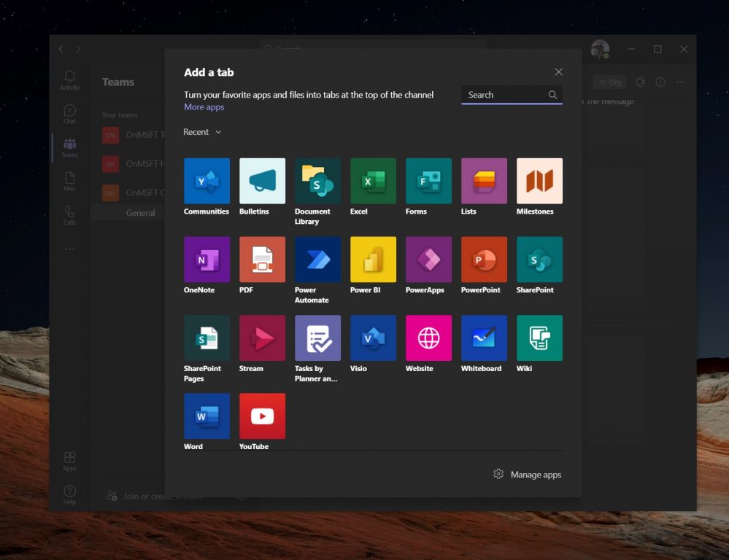Go back using the back arrow
Viewport: 729px width, 560px height.
tap(61, 49)
